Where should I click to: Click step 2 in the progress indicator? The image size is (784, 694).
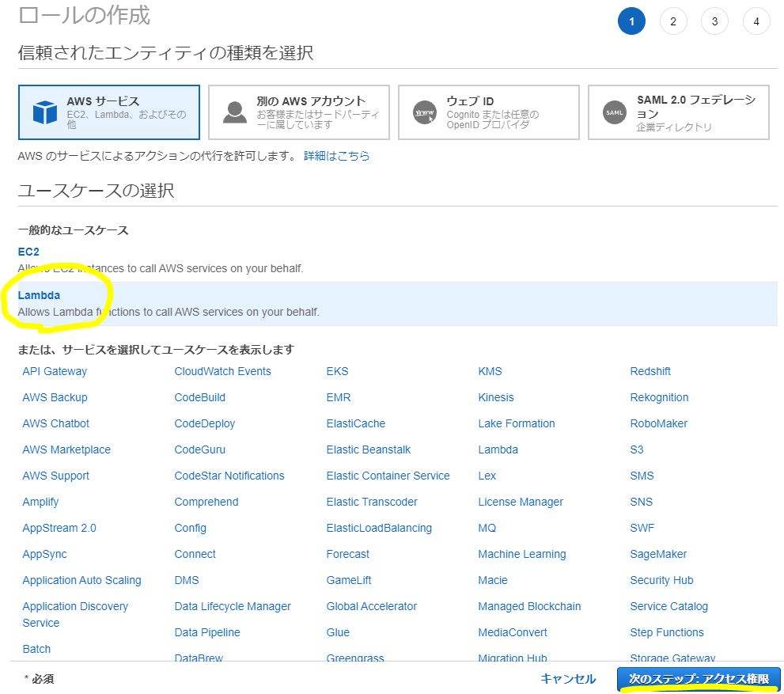pos(673,21)
